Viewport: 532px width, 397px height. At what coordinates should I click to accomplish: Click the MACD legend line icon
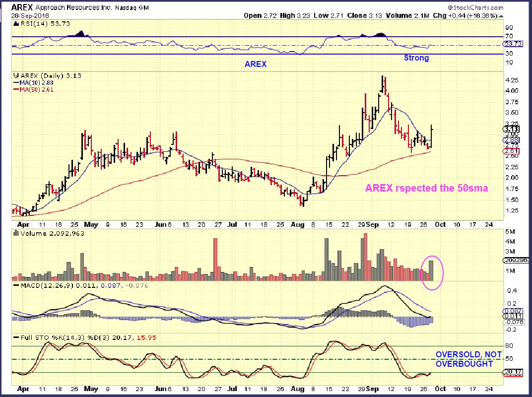(16, 286)
